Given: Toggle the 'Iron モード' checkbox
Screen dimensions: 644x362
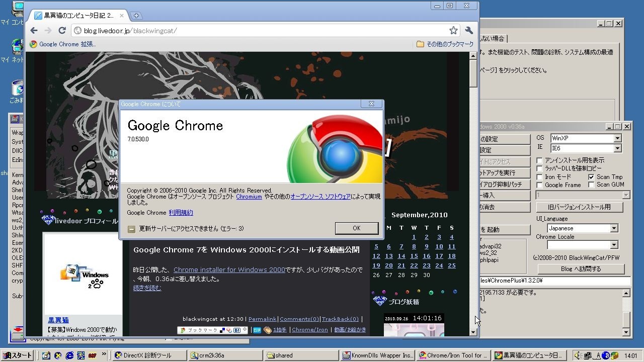Looking at the screenshot, I should point(539,177).
